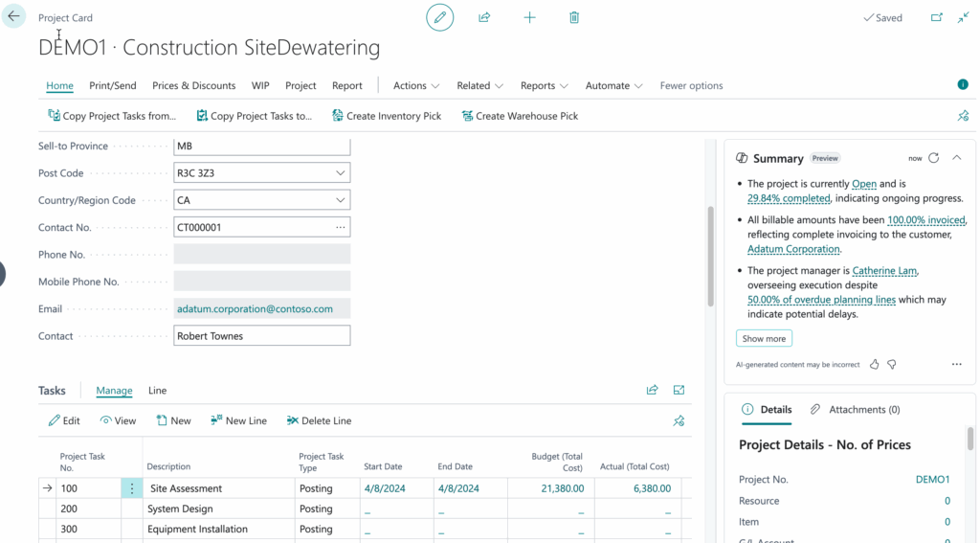The image size is (980, 543).
Task: Click the main page vertical scrollbar
Action: [x=710, y=257]
